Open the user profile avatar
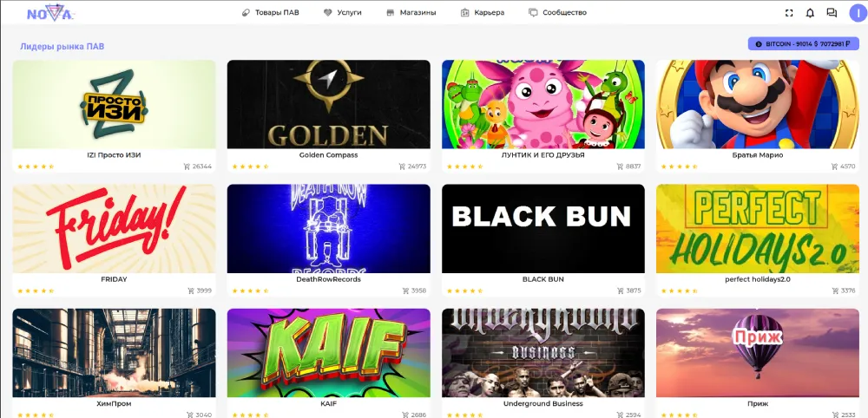Screen dimensions: 868x418 [x=858, y=13]
